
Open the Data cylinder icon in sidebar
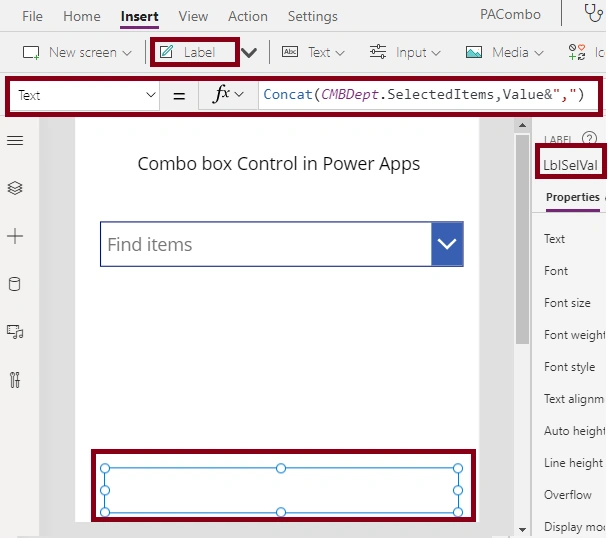[15, 284]
